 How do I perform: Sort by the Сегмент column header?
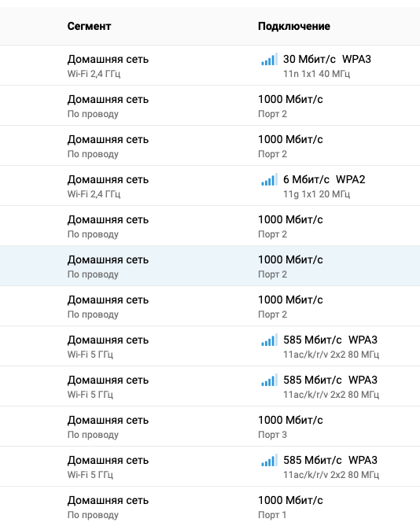point(89,26)
